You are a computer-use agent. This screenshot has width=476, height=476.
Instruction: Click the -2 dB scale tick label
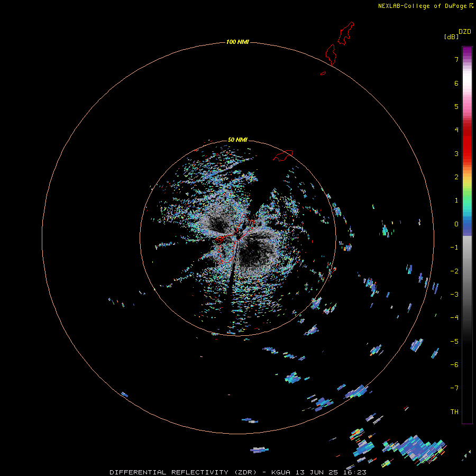point(454,271)
